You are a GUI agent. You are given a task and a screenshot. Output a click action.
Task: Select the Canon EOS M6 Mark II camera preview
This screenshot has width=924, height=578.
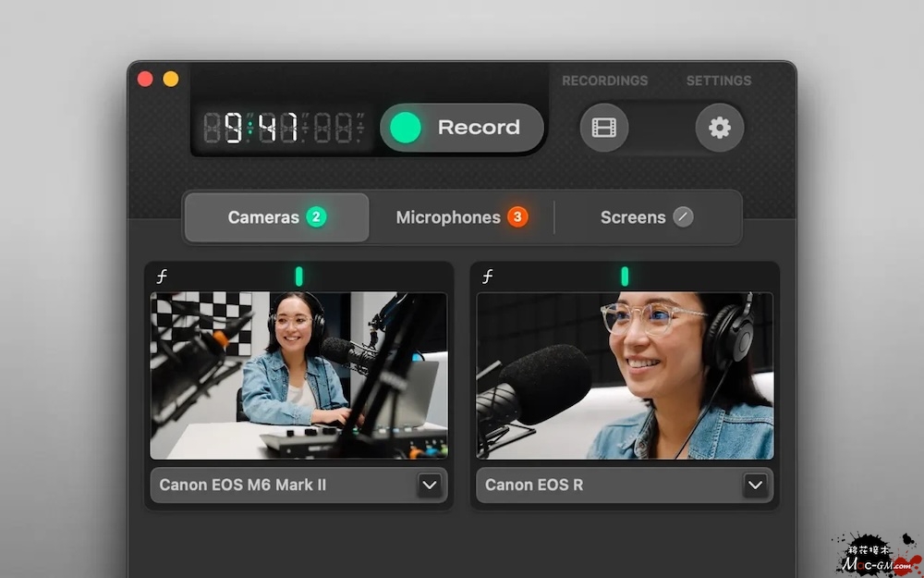click(298, 375)
